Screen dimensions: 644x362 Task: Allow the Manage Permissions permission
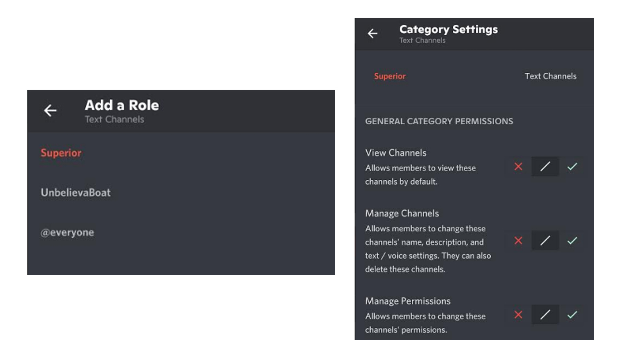coord(572,315)
